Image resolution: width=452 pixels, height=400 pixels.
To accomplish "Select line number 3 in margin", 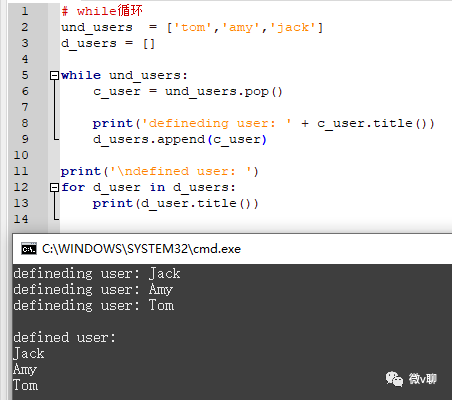I will tap(25, 43).
